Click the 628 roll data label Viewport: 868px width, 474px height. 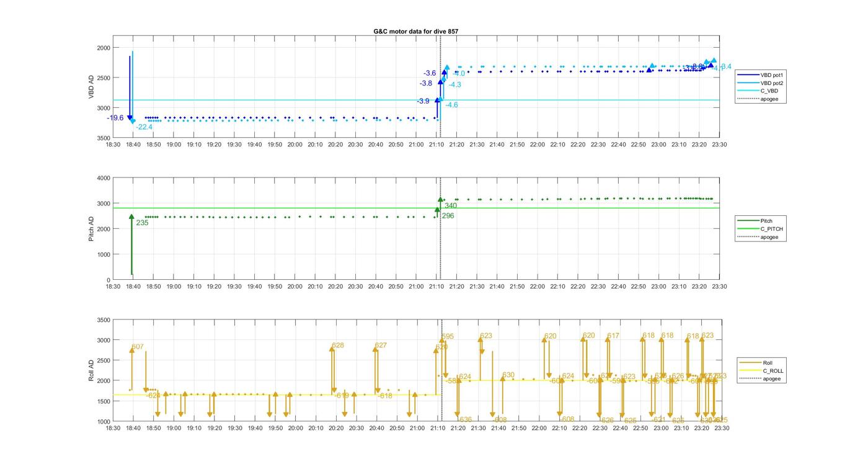click(338, 346)
